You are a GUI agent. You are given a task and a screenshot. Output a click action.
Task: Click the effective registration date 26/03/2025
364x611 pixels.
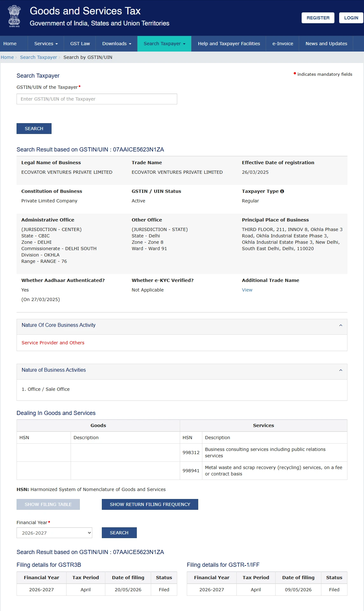point(255,172)
